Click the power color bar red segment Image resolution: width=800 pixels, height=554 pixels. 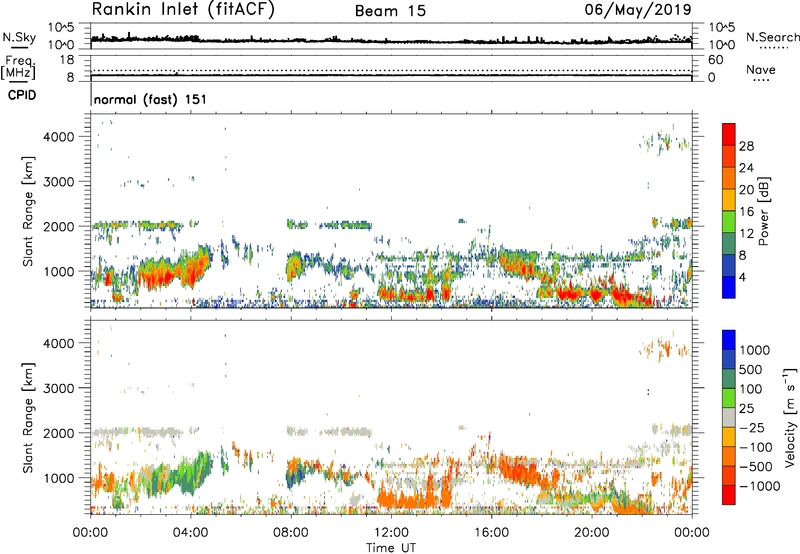(729, 134)
